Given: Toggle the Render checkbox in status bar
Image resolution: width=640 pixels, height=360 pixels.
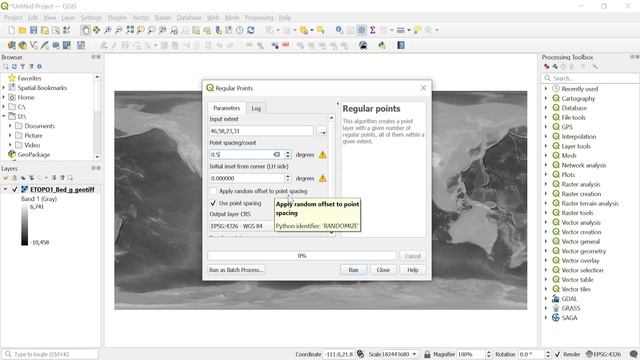Looking at the screenshot, I should 557,354.
